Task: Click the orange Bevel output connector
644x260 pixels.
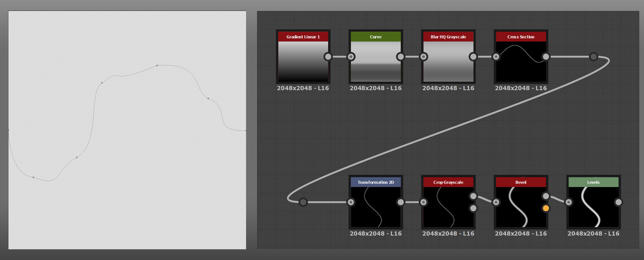Action: [545, 208]
